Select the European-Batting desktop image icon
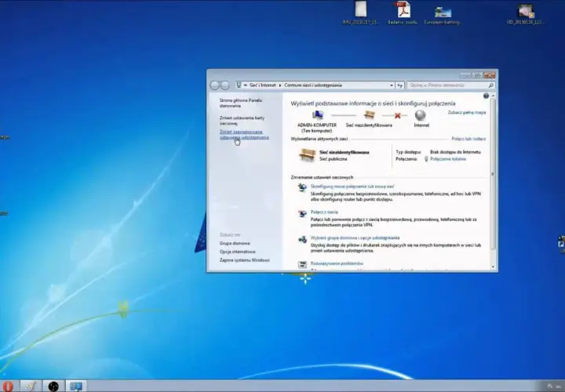The width and height of the screenshot is (565, 392). 443,14
